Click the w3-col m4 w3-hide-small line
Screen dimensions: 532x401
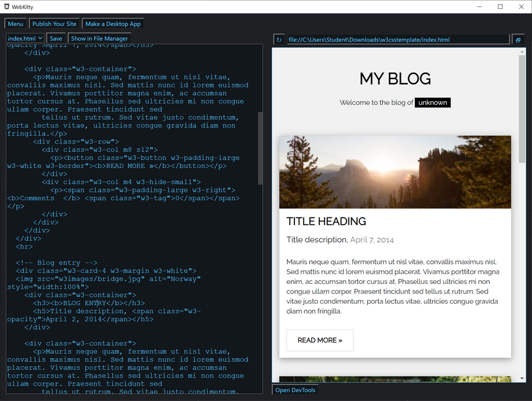(x=121, y=182)
